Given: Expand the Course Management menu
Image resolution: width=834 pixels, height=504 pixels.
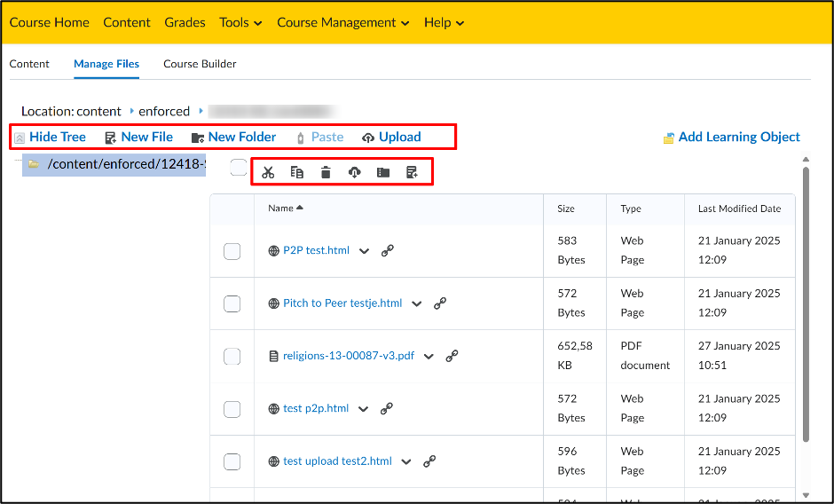Looking at the screenshot, I should (x=343, y=22).
